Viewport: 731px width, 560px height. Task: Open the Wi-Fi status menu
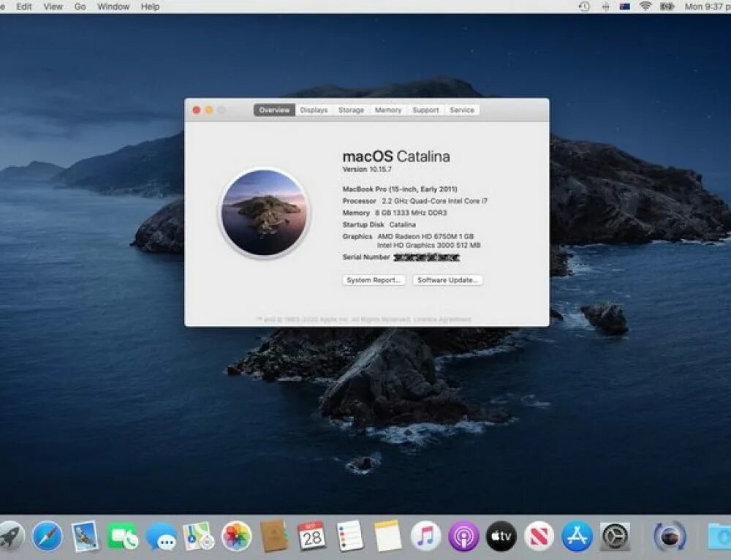(x=645, y=7)
